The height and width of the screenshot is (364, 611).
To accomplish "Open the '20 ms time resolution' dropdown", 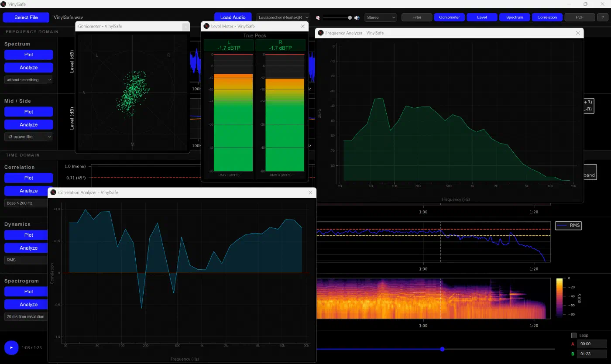I will 26,316.
